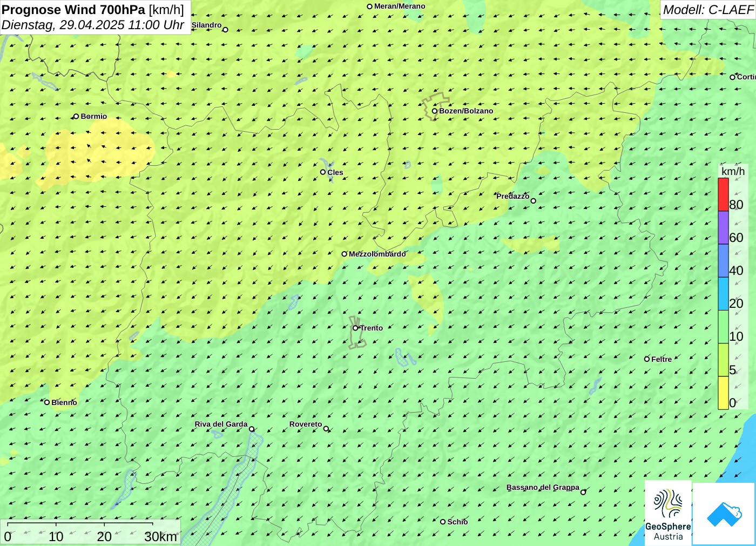Click the Mezzolombardo town marker

click(345, 254)
